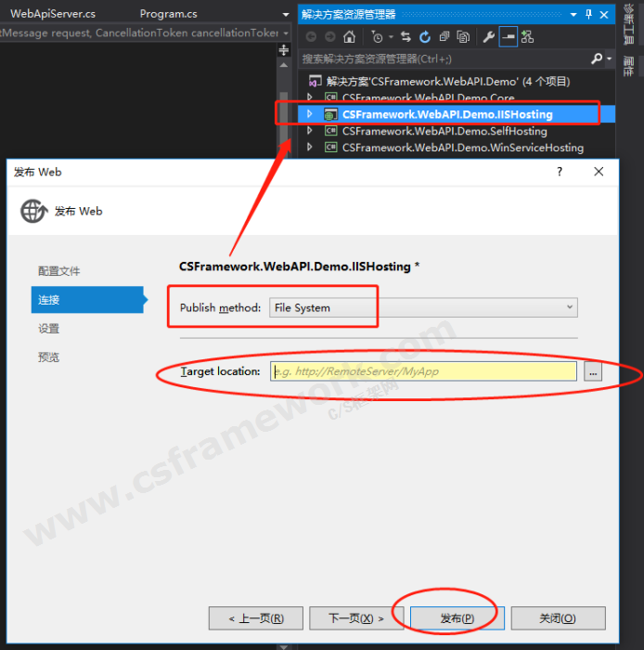
Task: Expand the CSFramework.WebAPI.Demo.IISHosting project node
Action: pos(311,114)
